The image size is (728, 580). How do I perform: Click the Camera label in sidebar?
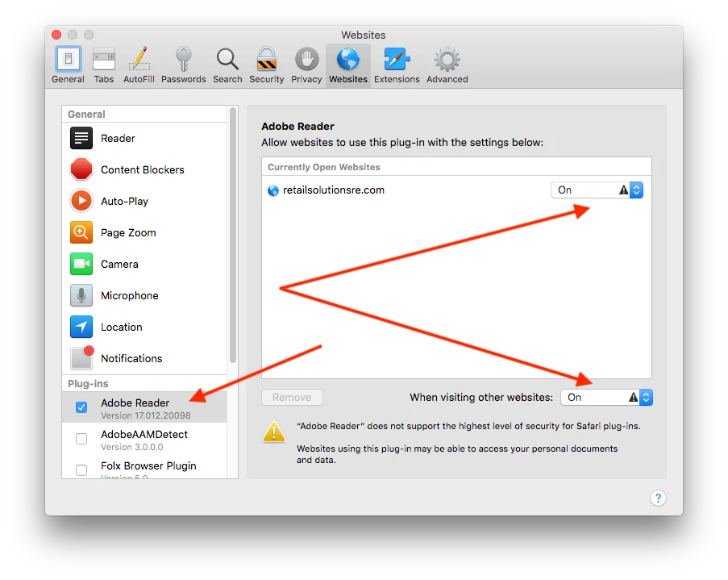(x=120, y=265)
